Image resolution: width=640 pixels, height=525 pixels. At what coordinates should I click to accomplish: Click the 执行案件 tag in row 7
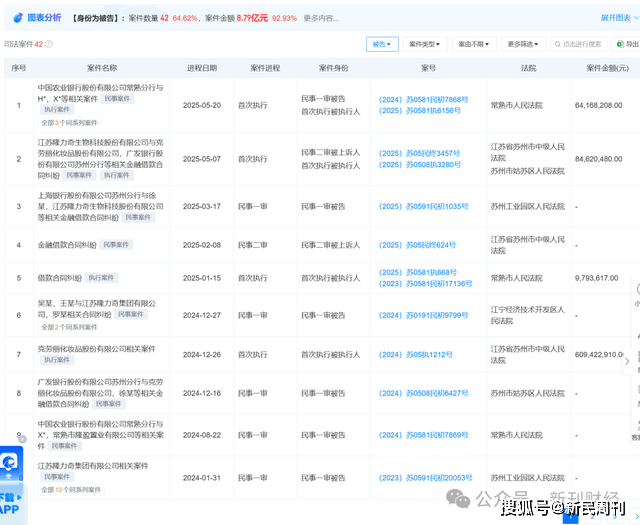tap(57, 360)
